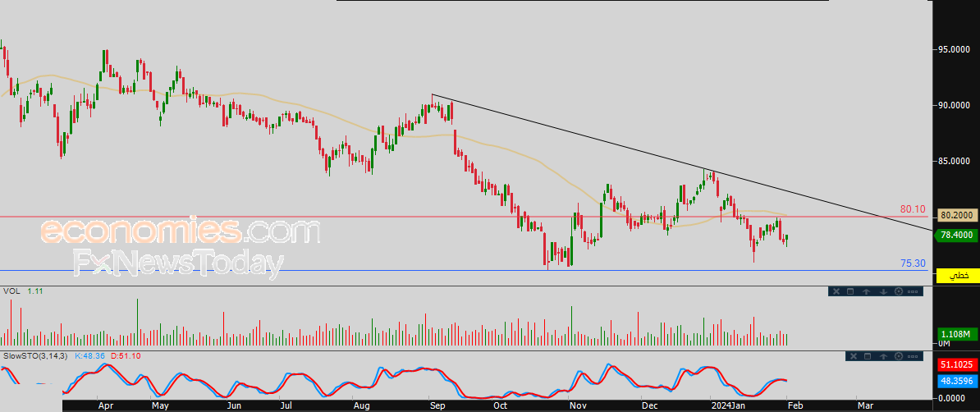Move the SlowSTO panel up
This screenshot has width=980, height=412.
(x=883, y=356)
